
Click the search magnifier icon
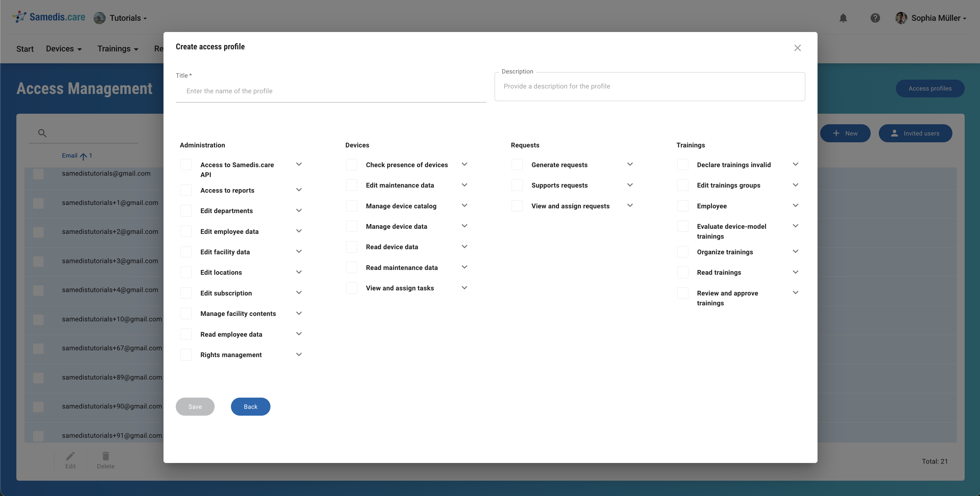42,133
